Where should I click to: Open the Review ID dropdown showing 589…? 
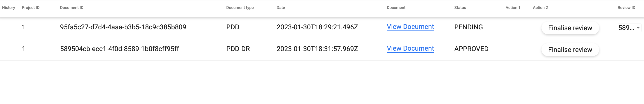[629, 28]
